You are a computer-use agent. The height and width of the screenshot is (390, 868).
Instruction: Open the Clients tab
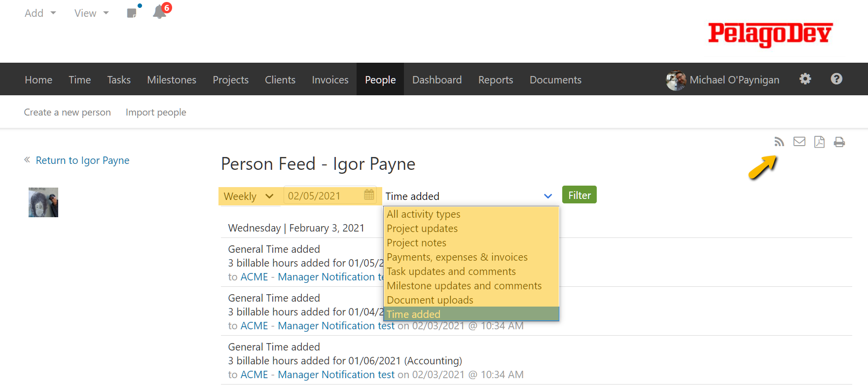(x=280, y=79)
